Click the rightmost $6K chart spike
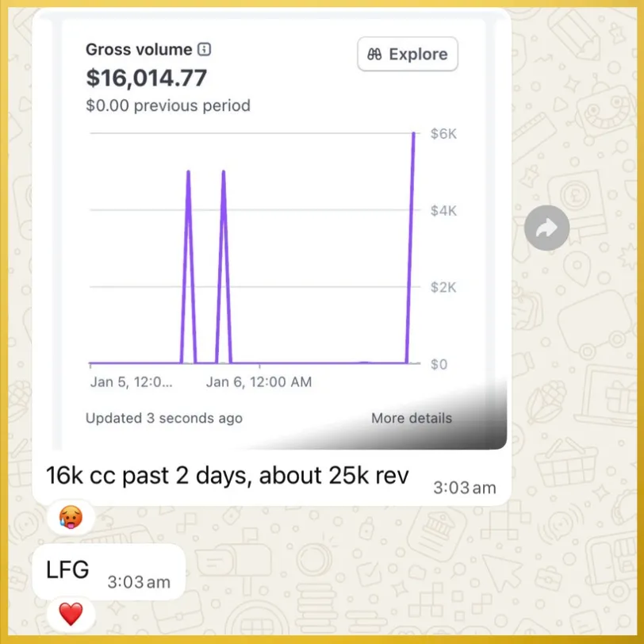The width and height of the screenshot is (644, 644). coord(411,247)
